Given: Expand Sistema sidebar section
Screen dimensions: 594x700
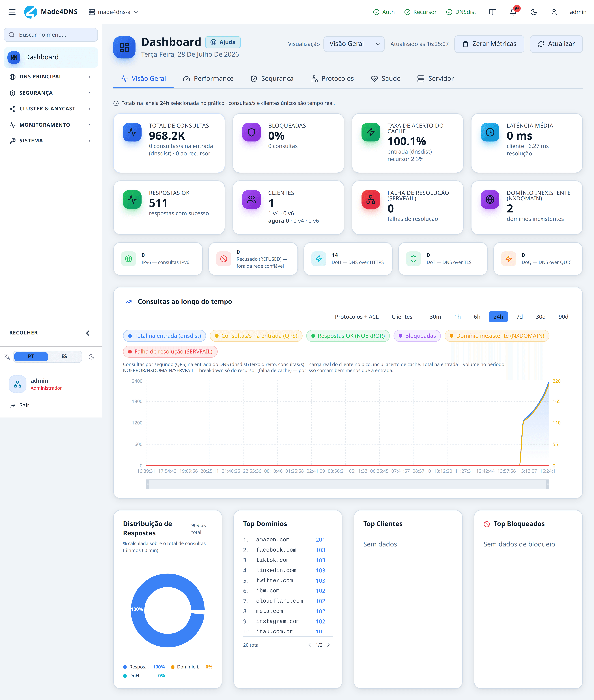Looking at the screenshot, I should [x=51, y=141].
